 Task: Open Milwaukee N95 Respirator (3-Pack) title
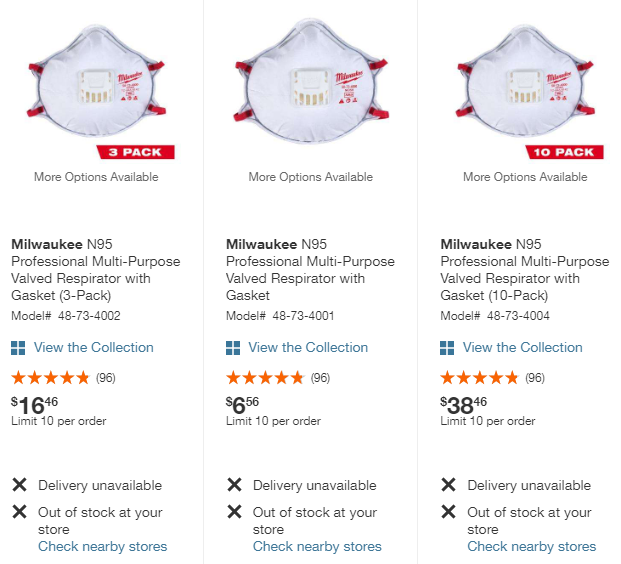(95, 270)
